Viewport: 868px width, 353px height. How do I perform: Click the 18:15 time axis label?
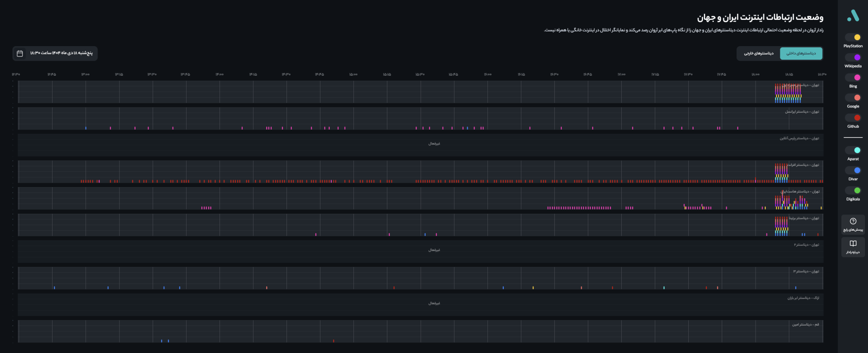tap(789, 74)
